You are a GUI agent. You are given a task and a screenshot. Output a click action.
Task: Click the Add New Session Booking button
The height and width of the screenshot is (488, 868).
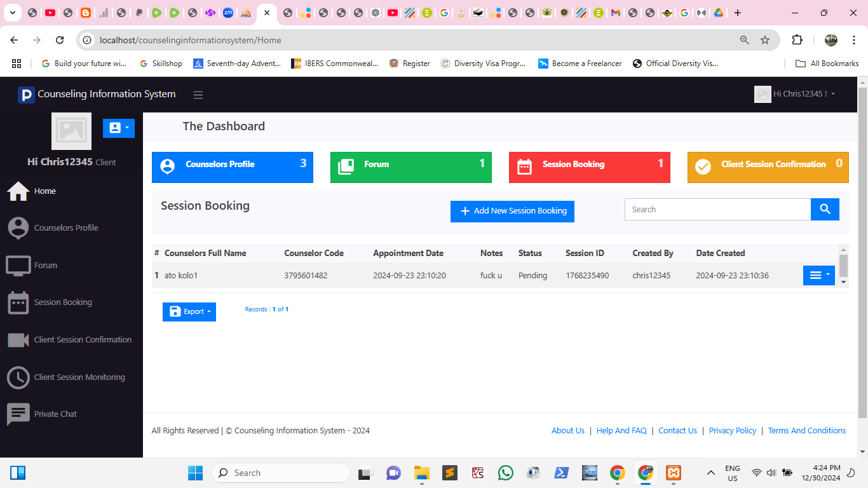click(512, 211)
